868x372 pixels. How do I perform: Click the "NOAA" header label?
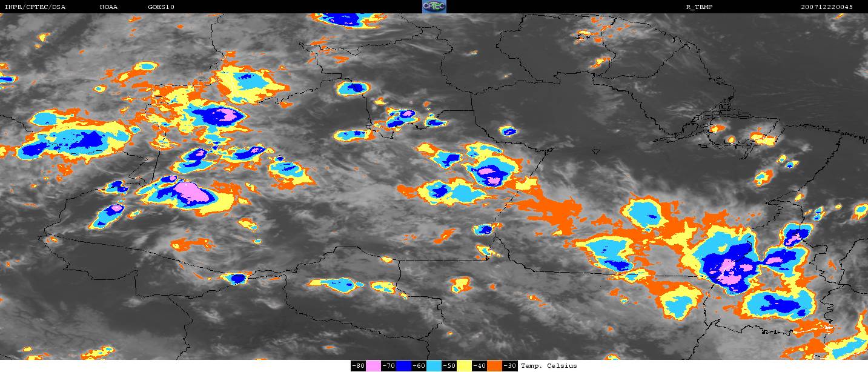click(109, 7)
